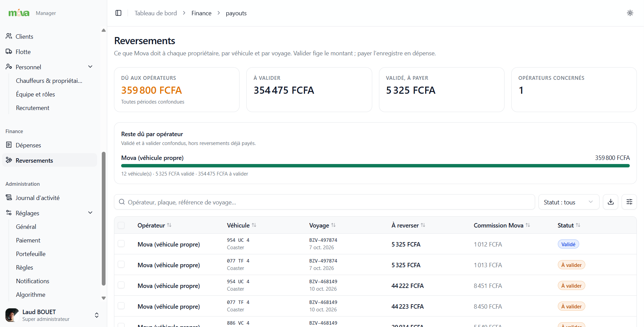Go to Paiement settings
644x327 pixels.
tap(28, 240)
